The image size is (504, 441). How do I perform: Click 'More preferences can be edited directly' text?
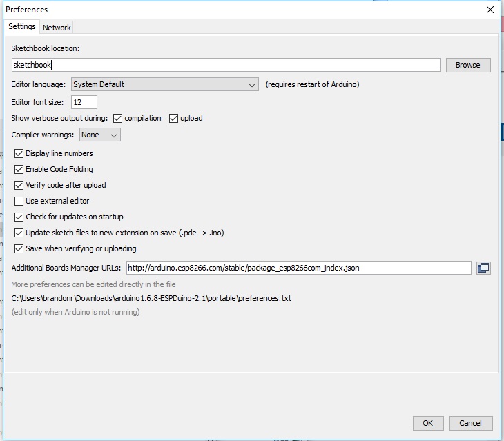[93, 284]
